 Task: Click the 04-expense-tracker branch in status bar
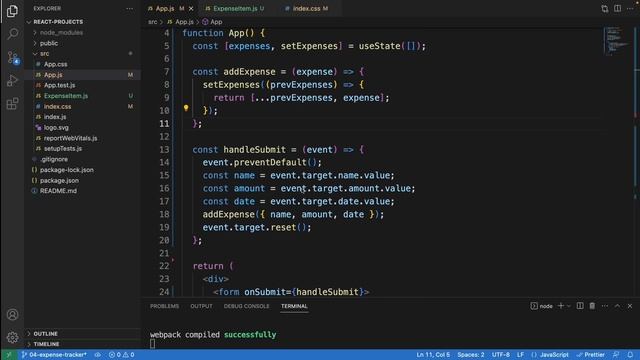coord(54,355)
